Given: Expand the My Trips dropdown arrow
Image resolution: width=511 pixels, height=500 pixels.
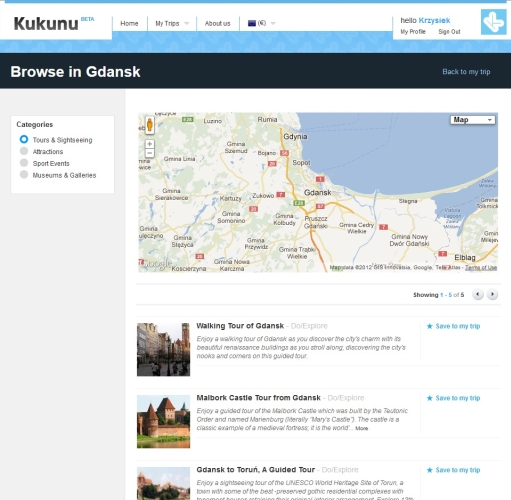Looking at the screenshot, I should click(x=187, y=23).
